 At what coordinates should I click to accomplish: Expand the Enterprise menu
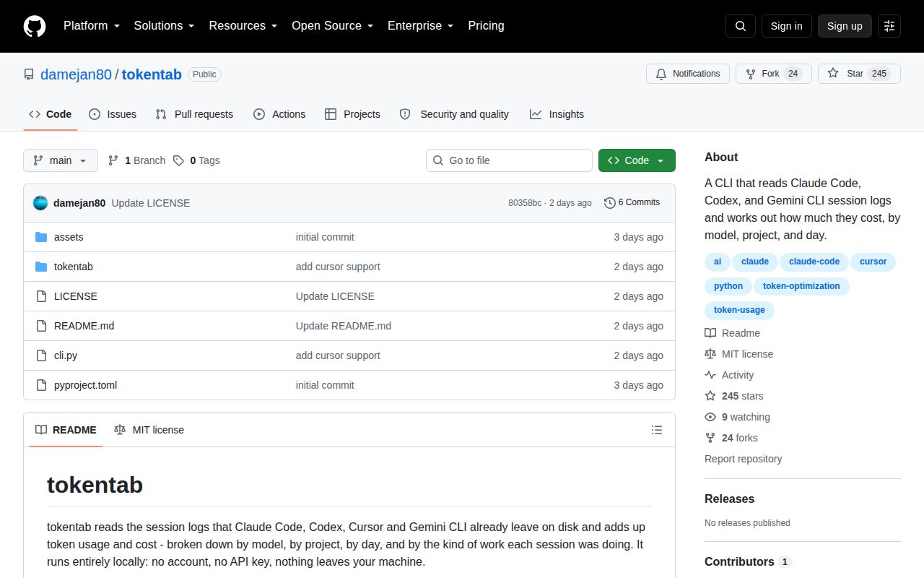point(421,26)
